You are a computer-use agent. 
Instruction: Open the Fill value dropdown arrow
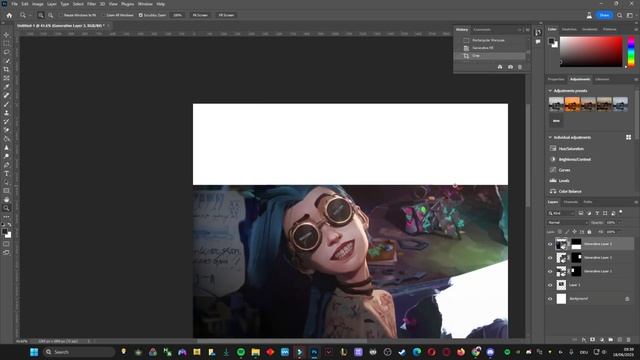[x=620, y=232]
